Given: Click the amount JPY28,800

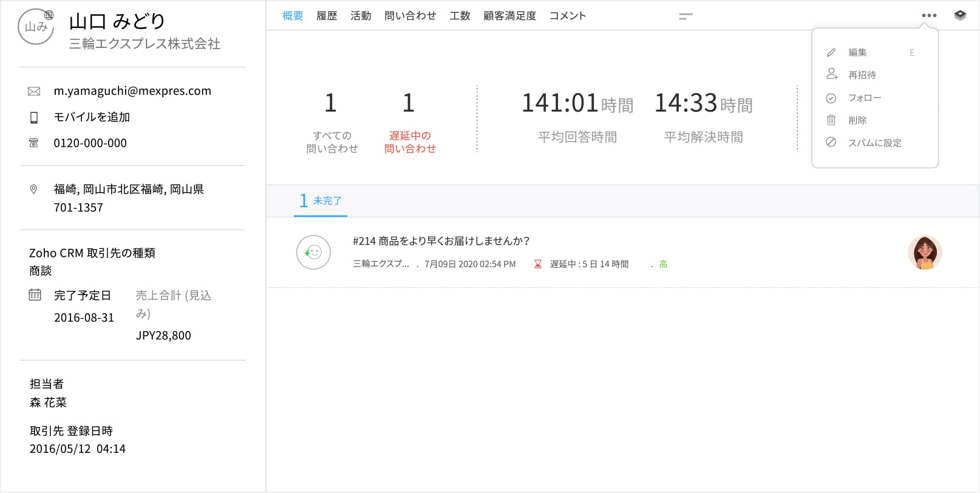Looking at the screenshot, I should point(163,336).
